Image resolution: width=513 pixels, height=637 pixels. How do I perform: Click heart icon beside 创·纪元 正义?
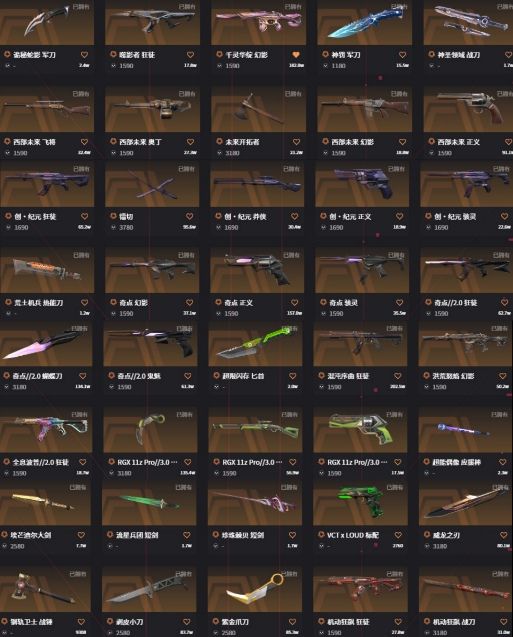click(399, 217)
